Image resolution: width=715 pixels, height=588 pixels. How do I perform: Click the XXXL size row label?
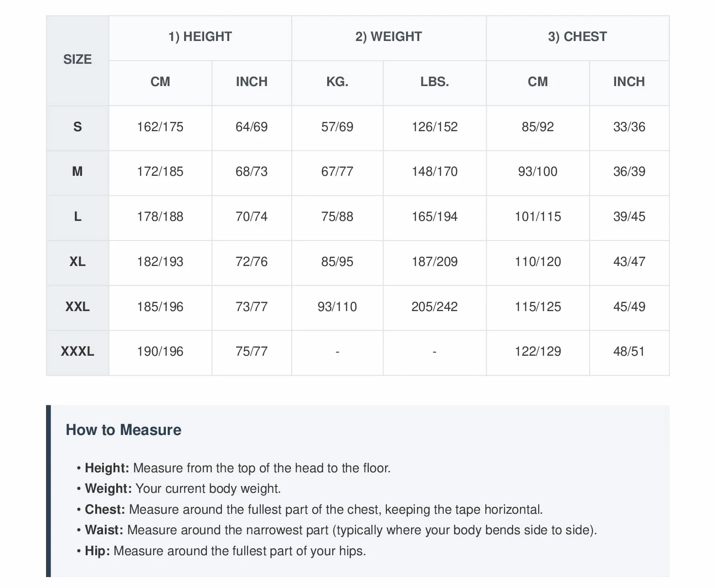[77, 352]
